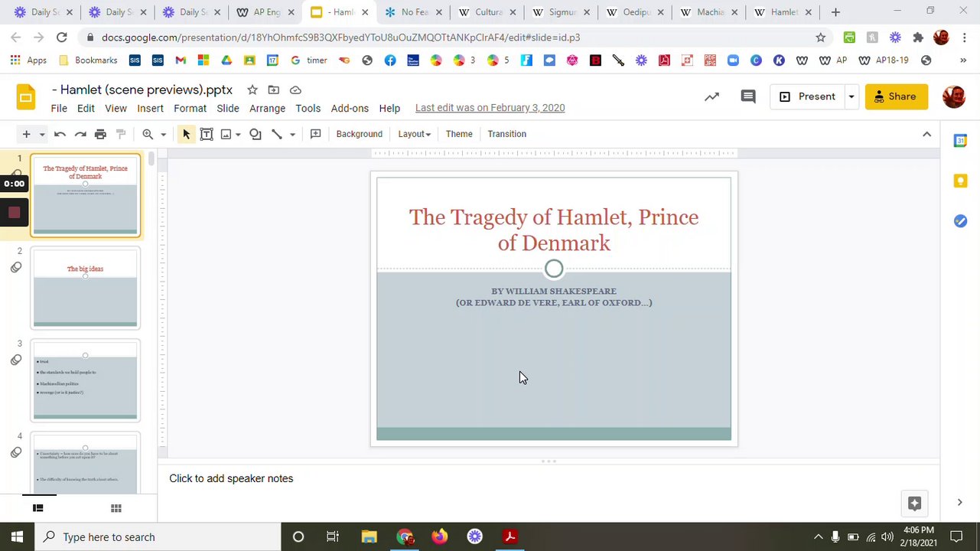The width and height of the screenshot is (980, 551).
Task: Switch to grid view of slides
Action: [x=116, y=508]
